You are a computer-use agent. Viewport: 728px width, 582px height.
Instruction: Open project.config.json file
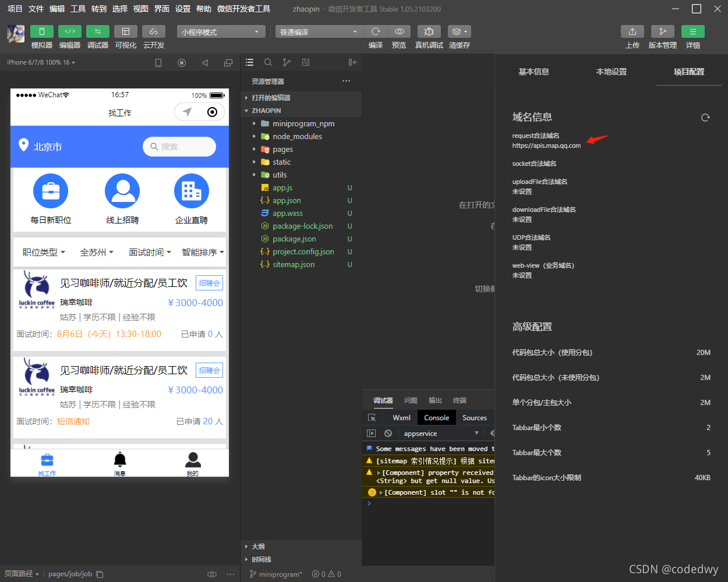tap(301, 251)
